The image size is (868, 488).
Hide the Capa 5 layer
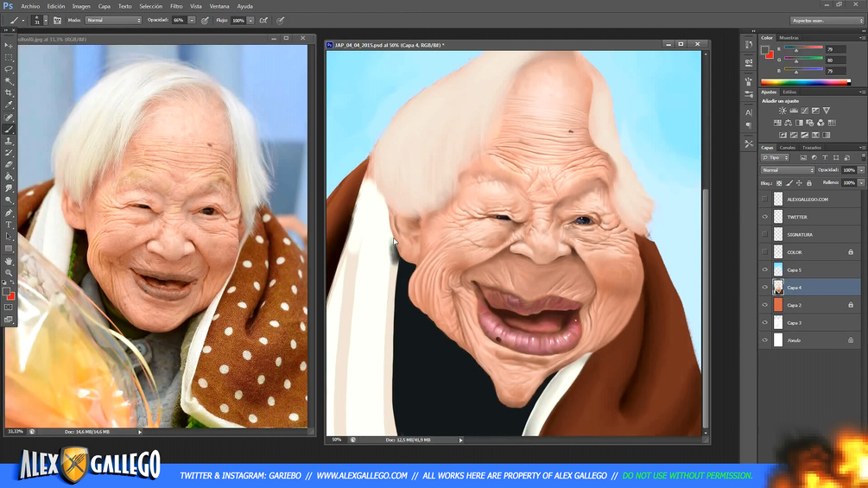765,270
